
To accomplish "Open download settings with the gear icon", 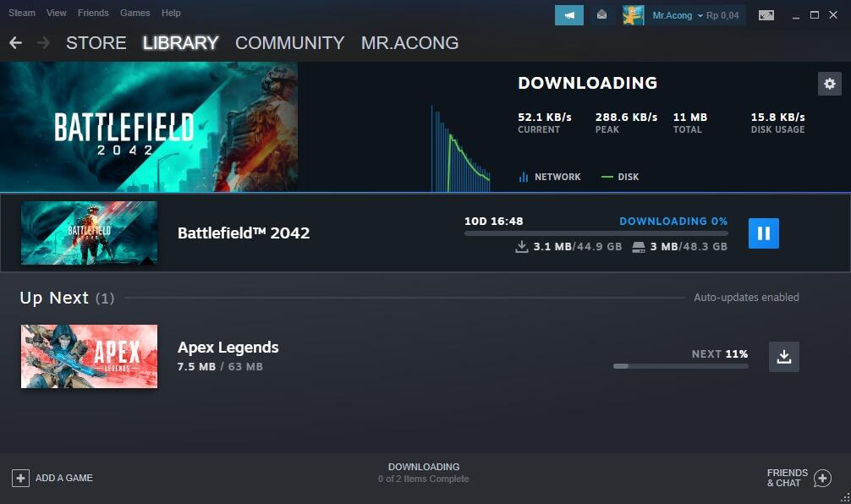I will pos(830,84).
